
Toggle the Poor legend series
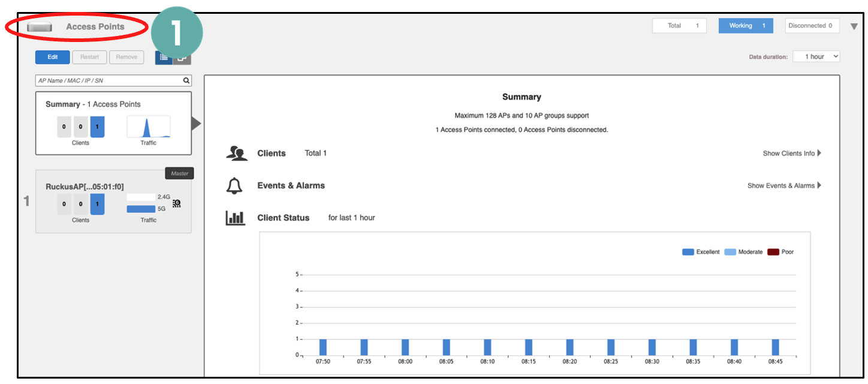(x=780, y=252)
